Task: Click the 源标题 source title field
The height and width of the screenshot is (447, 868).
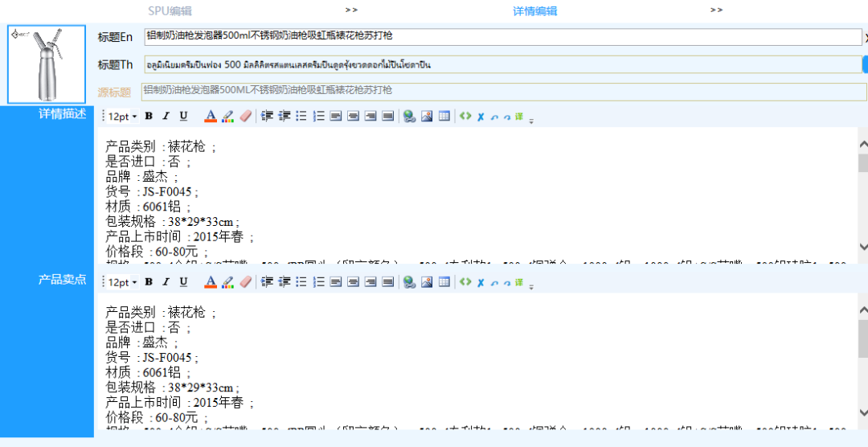Action: click(x=504, y=92)
